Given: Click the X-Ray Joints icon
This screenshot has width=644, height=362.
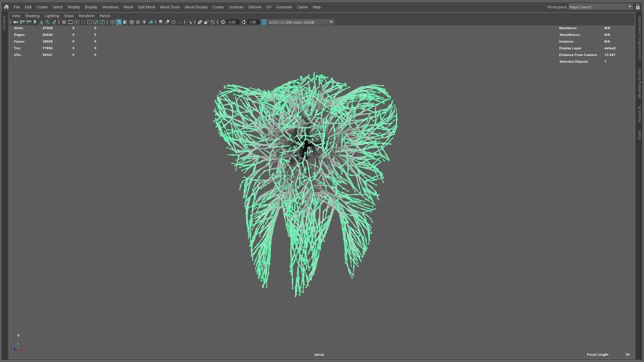Looking at the screenshot, I should click(213, 22).
